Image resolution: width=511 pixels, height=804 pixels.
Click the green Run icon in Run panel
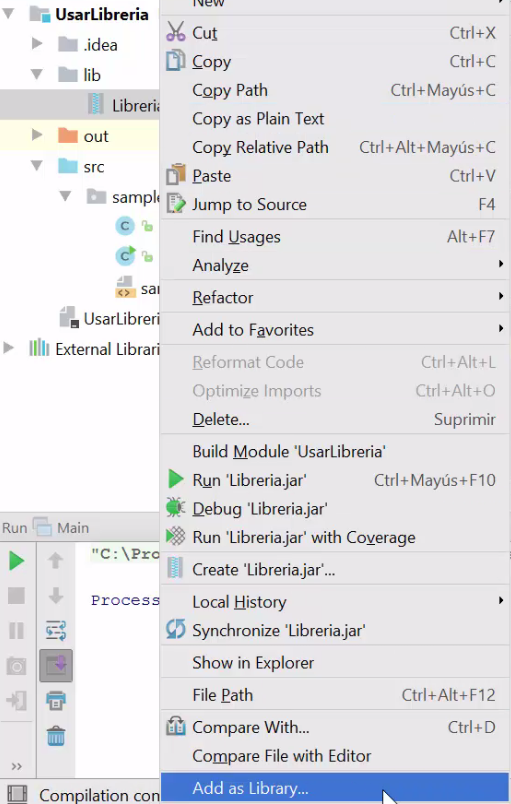pos(16,561)
